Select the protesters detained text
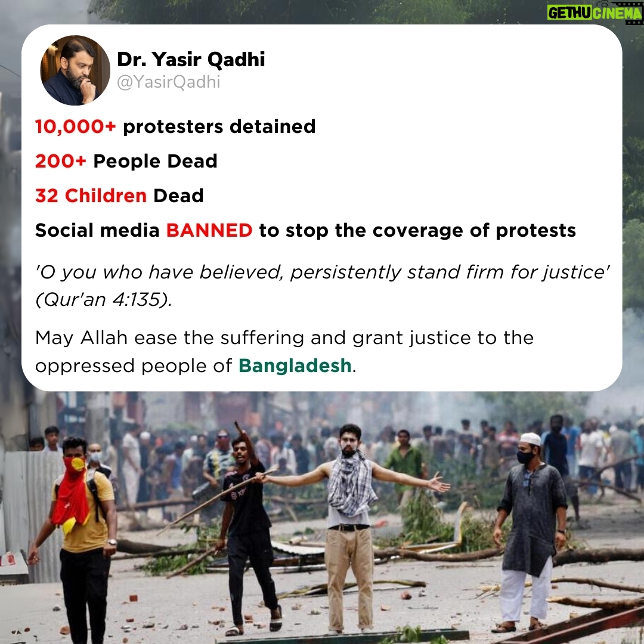 point(219,126)
